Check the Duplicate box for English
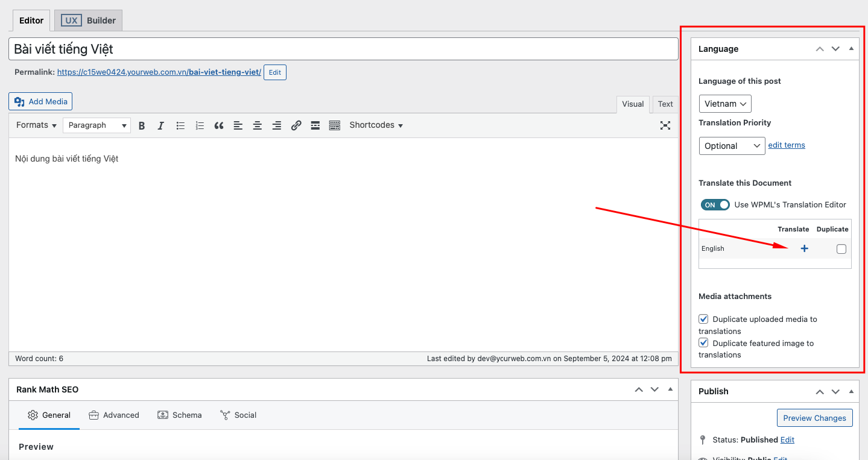The height and width of the screenshot is (460, 868). click(x=841, y=249)
